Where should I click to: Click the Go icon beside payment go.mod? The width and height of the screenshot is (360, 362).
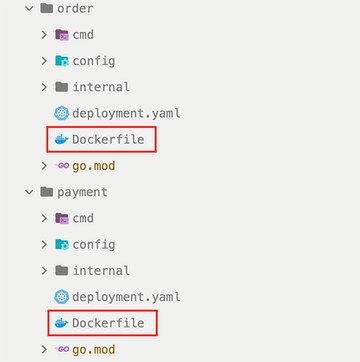pyautogui.click(x=62, y=349)
